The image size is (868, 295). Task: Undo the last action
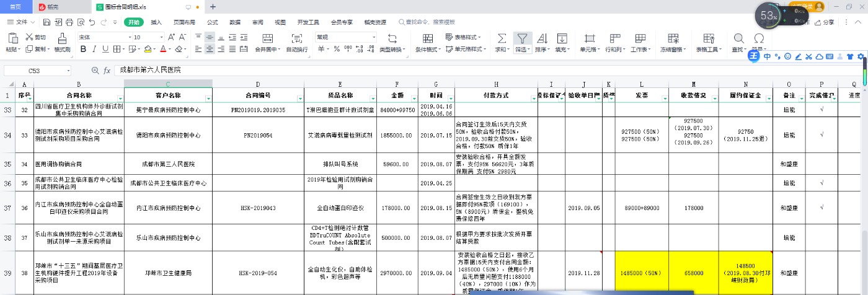(x=92, y=22)
